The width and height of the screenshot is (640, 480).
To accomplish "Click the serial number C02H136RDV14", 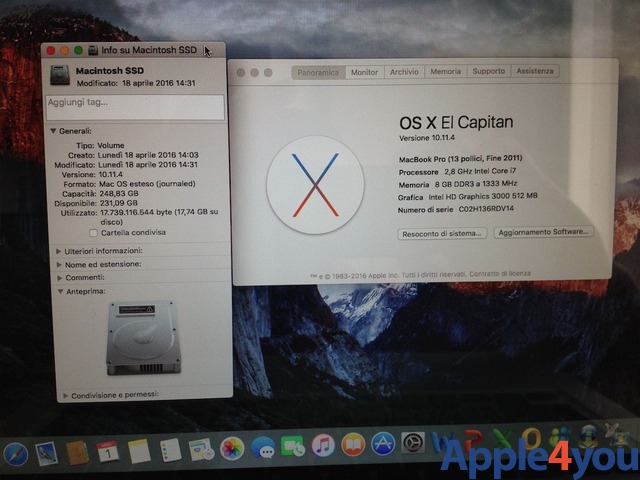I will 486,209.
